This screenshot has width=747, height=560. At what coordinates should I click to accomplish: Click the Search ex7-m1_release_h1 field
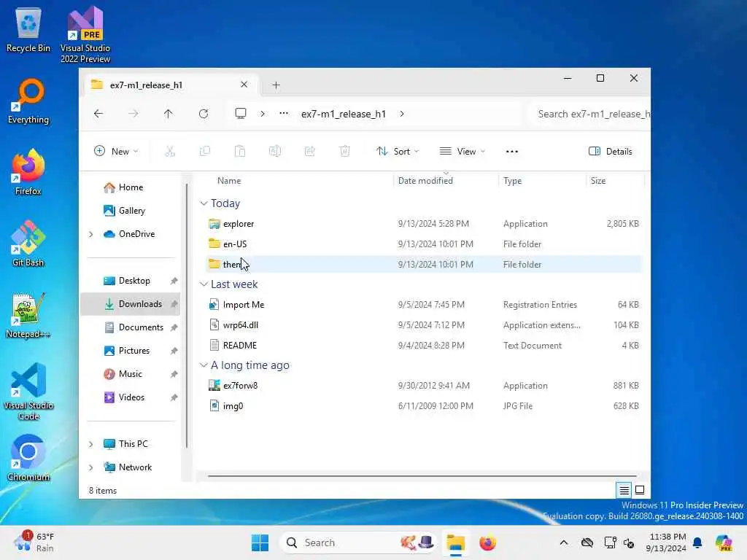tap(589, 114)
